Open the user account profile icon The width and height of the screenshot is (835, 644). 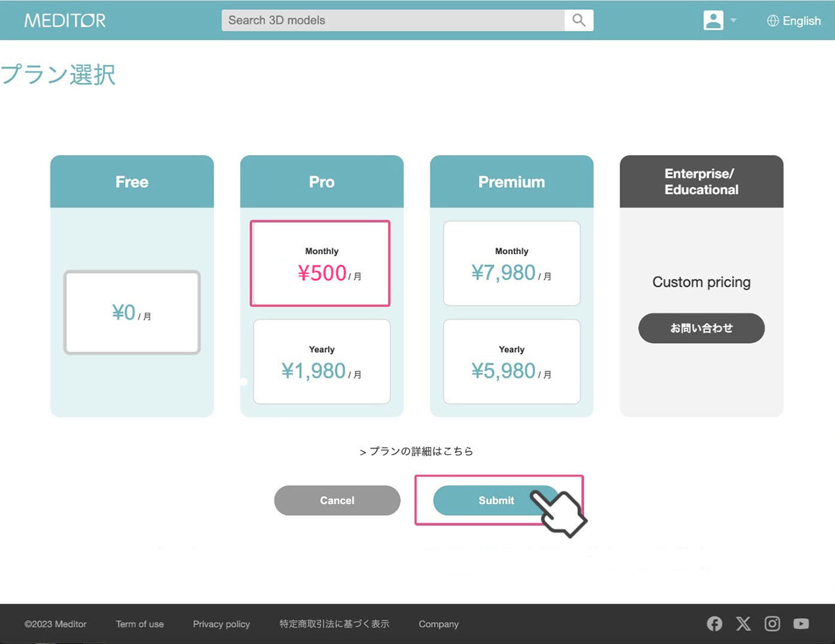coord(713,20)
